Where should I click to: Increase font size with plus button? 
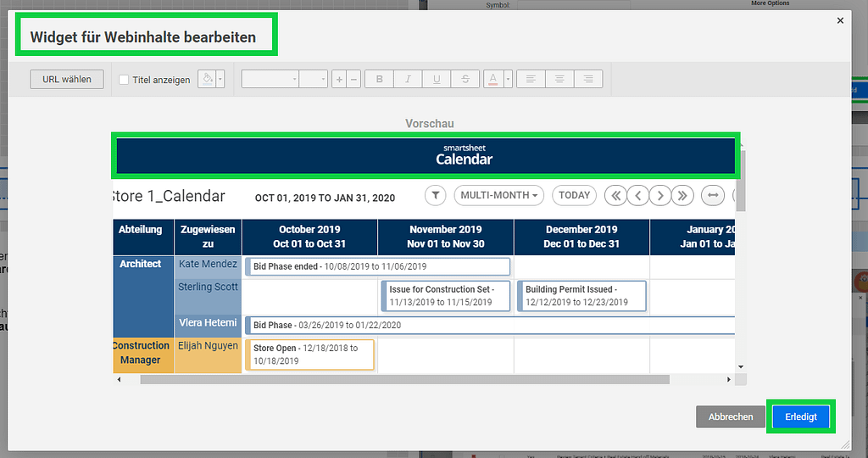point(339,79)
